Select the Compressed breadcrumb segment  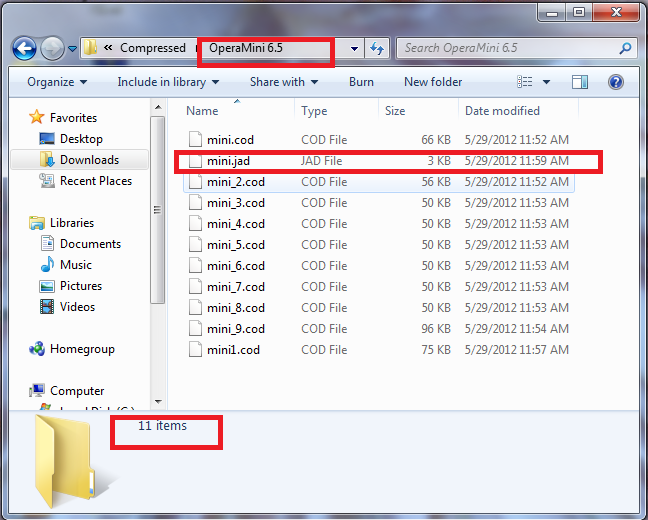[152, 48]
